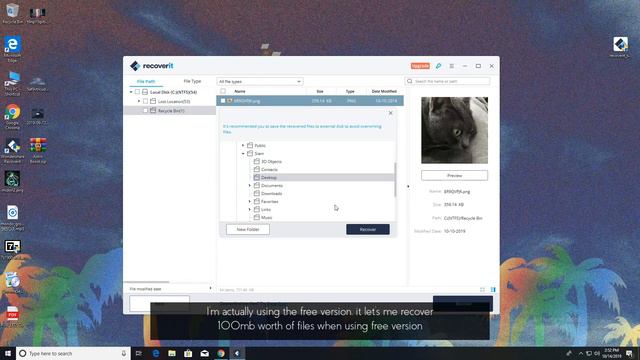Click the orange Upgrade button

pos(420,66)
